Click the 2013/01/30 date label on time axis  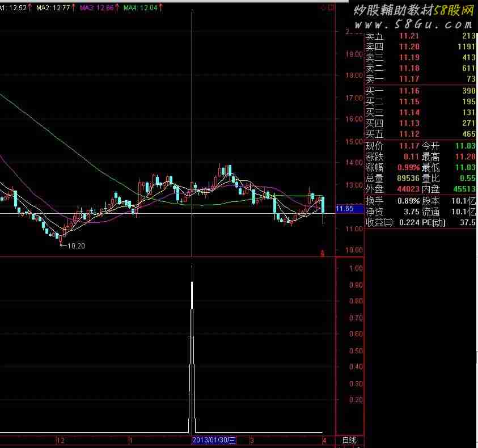pos(214,441)
